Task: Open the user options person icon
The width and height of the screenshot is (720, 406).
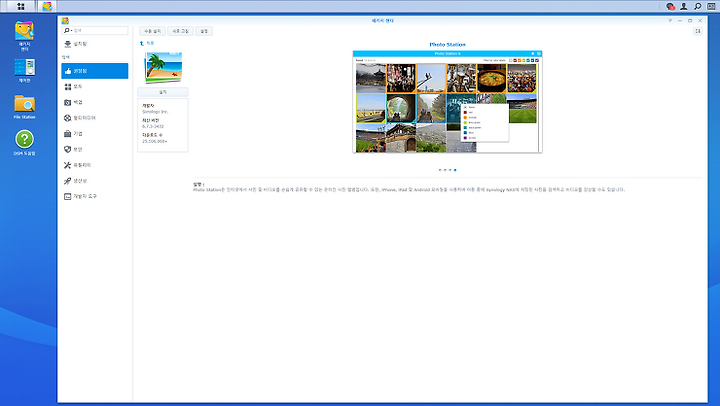Action: click(x=684, y=6)
